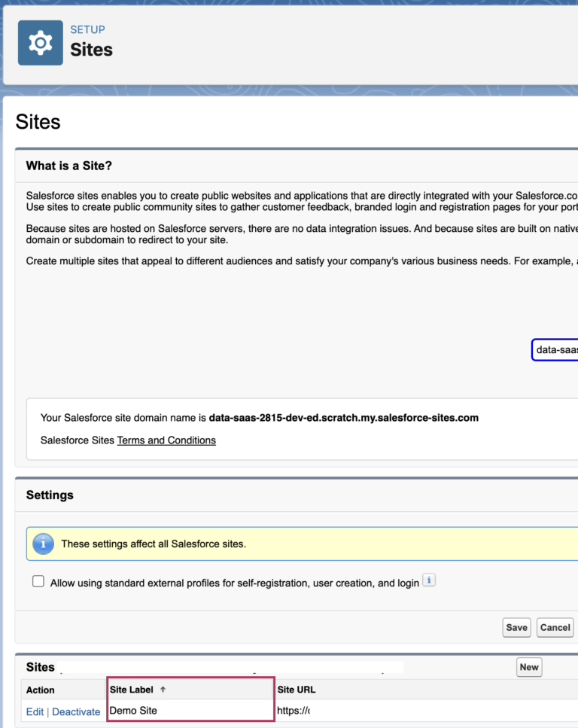Create a new site with New button

[528, 667]
